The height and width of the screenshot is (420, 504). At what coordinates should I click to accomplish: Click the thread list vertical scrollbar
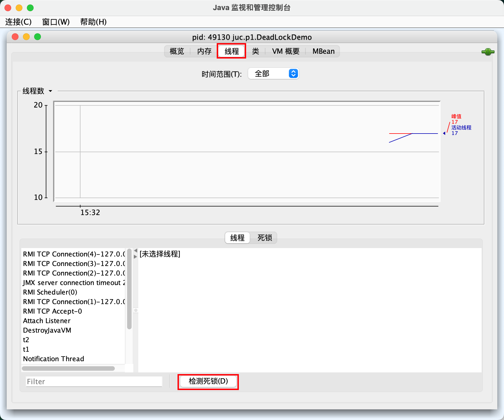[x=129, y=289]
